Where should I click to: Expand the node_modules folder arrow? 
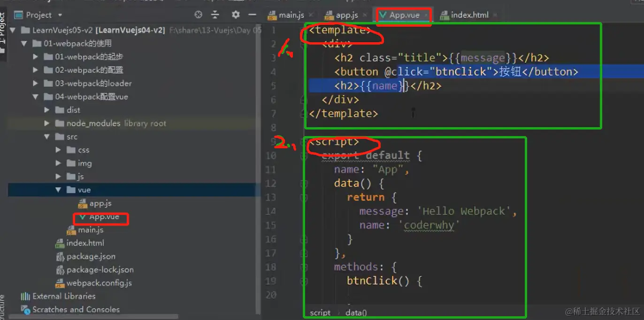pos(47,123)
